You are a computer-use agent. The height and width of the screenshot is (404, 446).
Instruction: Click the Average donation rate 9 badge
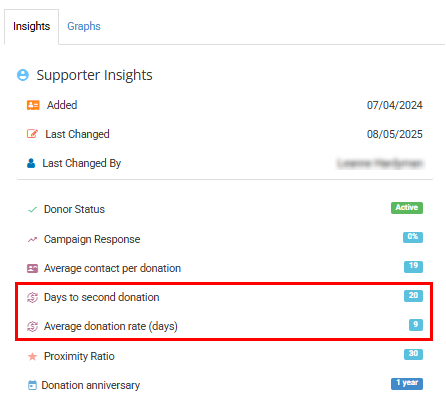[x=416, y=325]
